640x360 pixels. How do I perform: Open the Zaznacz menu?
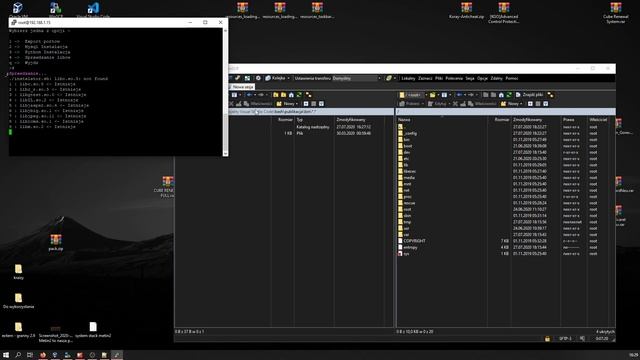click(x=425, y=78)
